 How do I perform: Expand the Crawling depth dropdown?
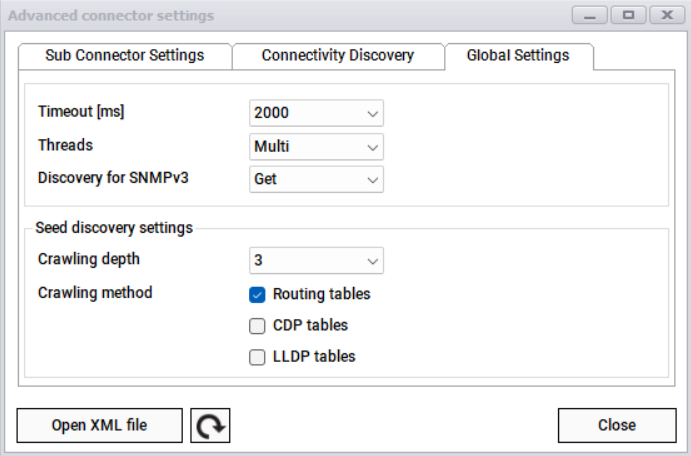tap(316, 261)
